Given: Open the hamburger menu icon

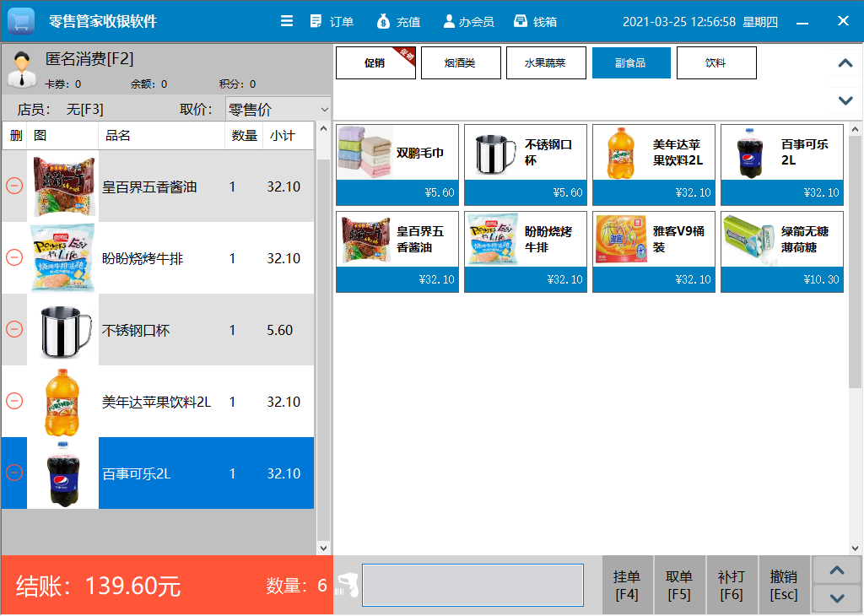Looking at the screenshot, I should (287, 21).
